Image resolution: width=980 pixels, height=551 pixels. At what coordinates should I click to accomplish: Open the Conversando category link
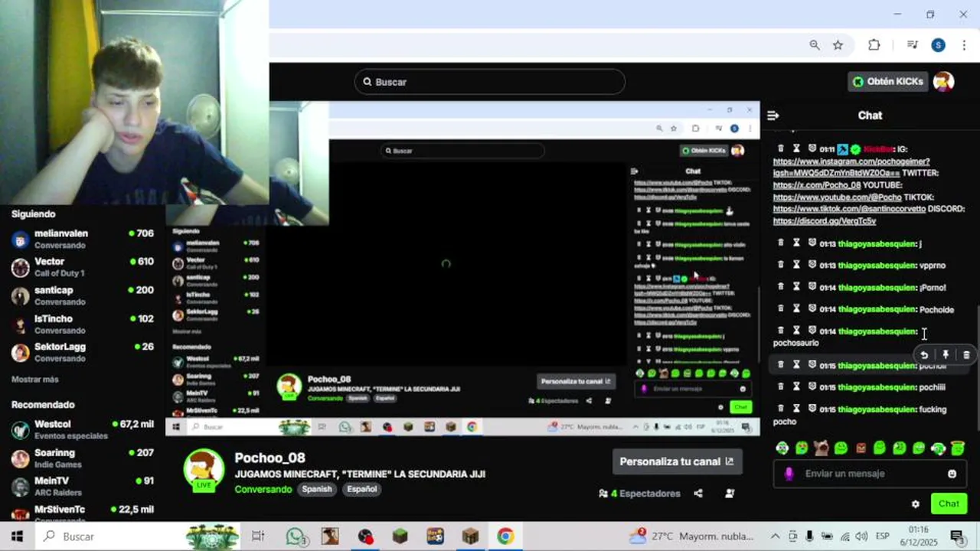[263, 489]
